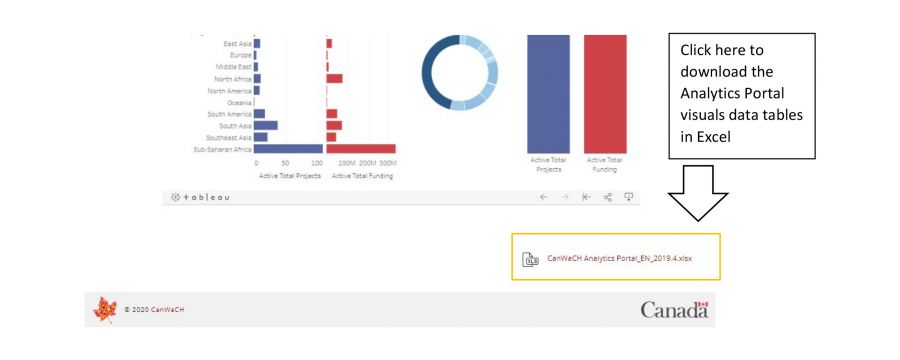
Task: Click the Tableau undo arrow icon
Action: (x=544, y=197)
